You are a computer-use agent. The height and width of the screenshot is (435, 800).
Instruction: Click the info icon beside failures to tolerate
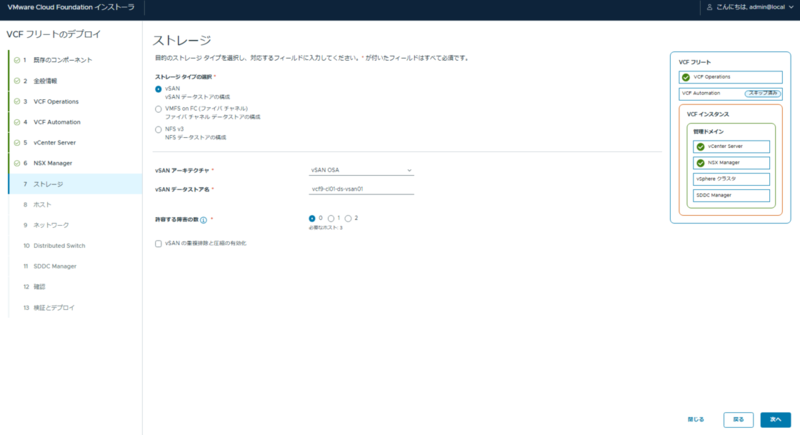[204, 220]
